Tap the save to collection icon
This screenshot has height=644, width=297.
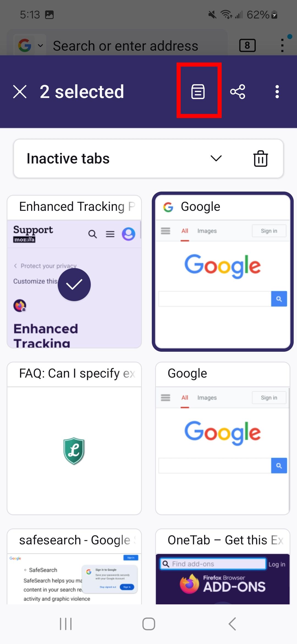click(198, 92)
